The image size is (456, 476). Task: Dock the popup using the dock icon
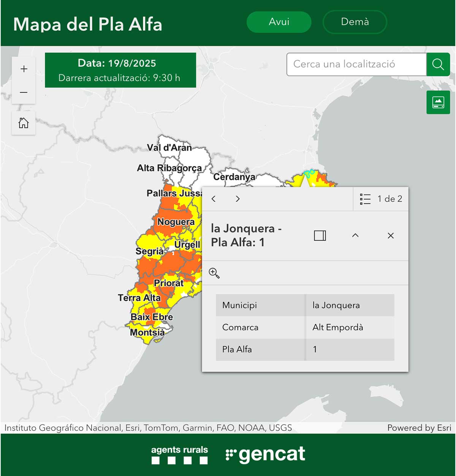tap(320, 236)
